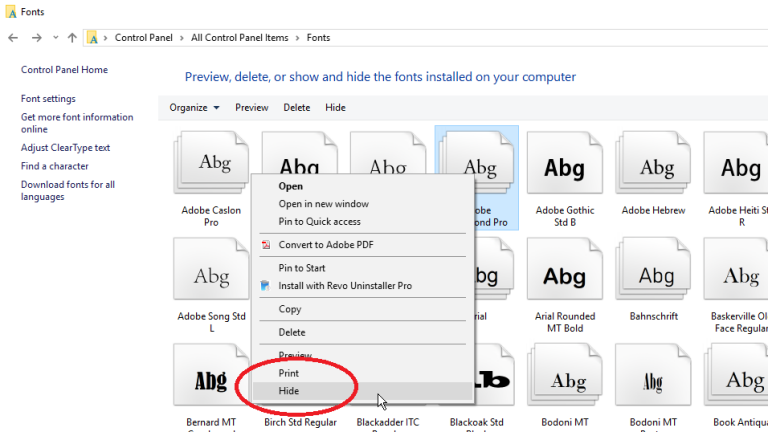Select Control Panel breadcrumb

pos(144,38)
